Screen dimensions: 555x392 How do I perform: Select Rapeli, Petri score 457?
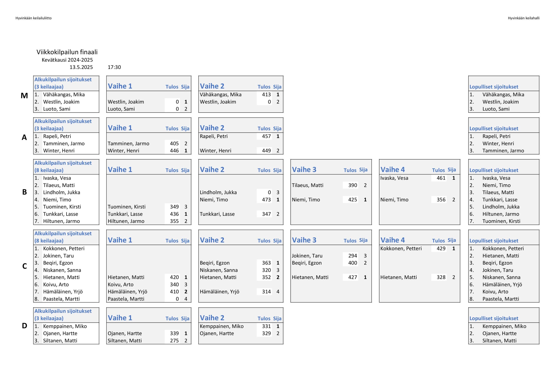(266, 136)
